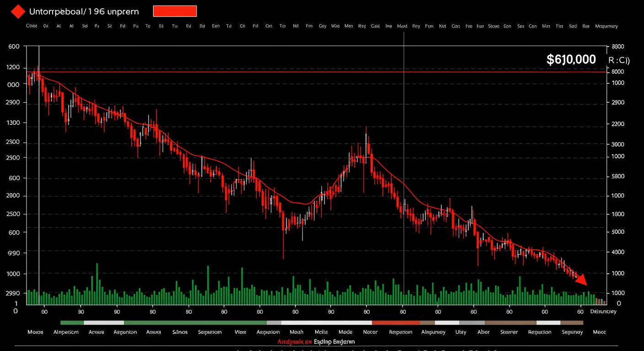
Task: Switch to the Merc bottom tab
Action: pyautogui.click(x=600, y=332)
